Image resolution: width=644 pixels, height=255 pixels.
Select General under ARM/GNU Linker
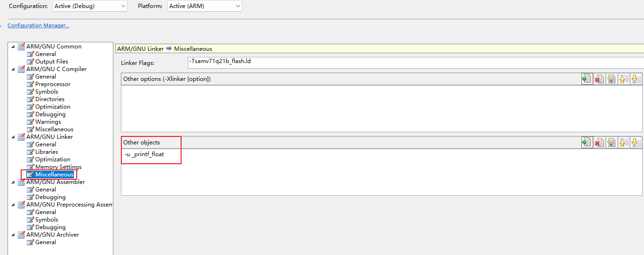click(46, 144)
